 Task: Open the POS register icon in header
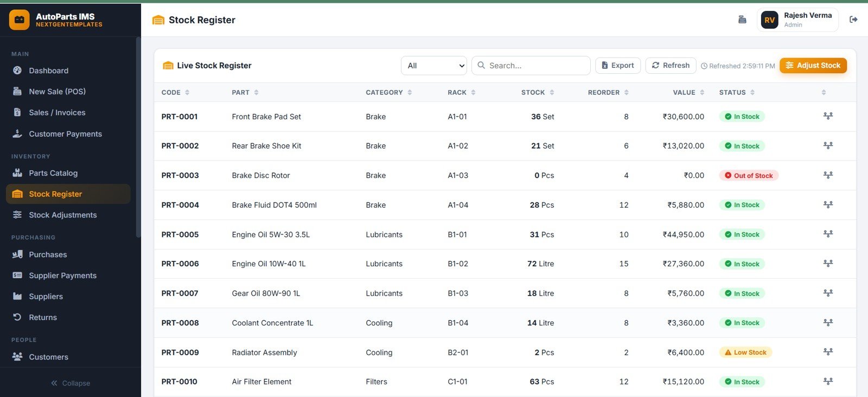pyautogui.click(x=742, y=20)
